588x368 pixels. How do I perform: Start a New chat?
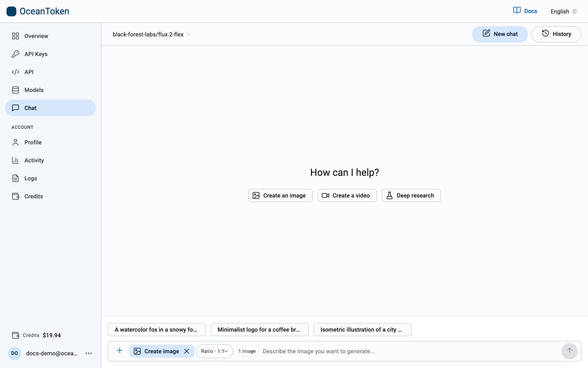pos(500,34)
